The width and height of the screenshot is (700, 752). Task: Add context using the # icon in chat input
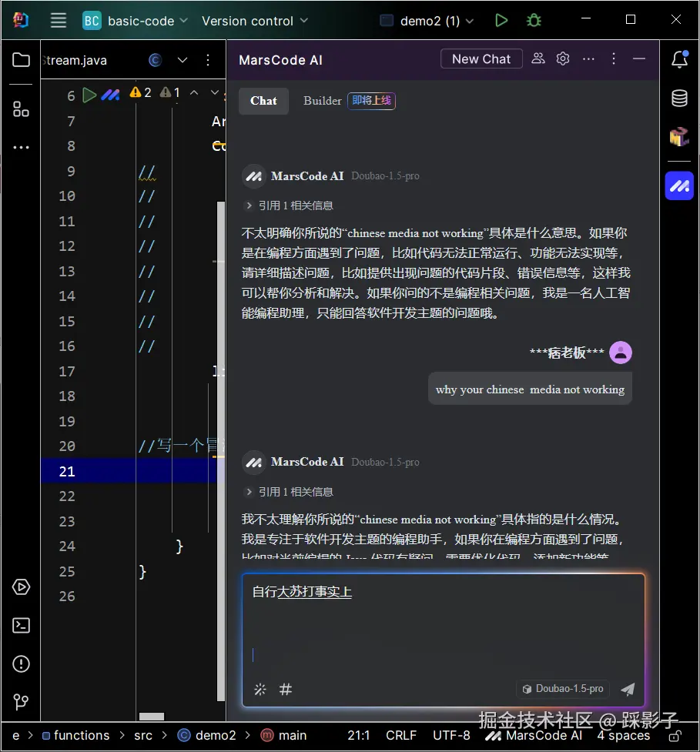click(286, 690)
